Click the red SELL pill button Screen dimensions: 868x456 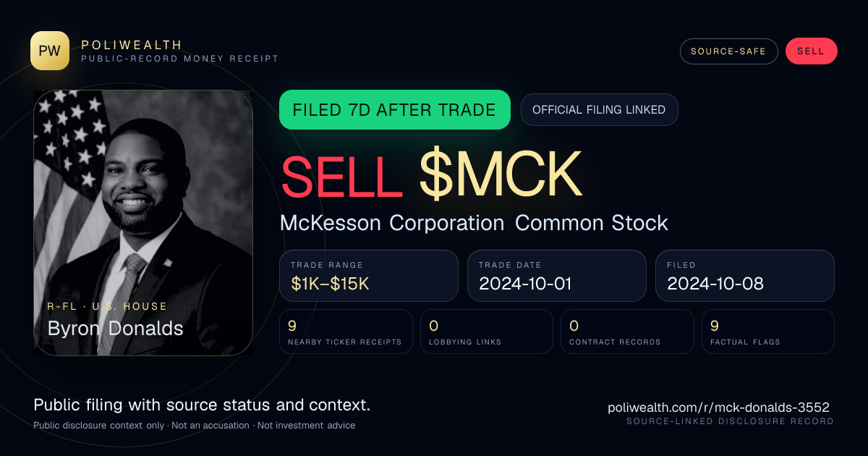pyautogui.click(x=811, y=51)
